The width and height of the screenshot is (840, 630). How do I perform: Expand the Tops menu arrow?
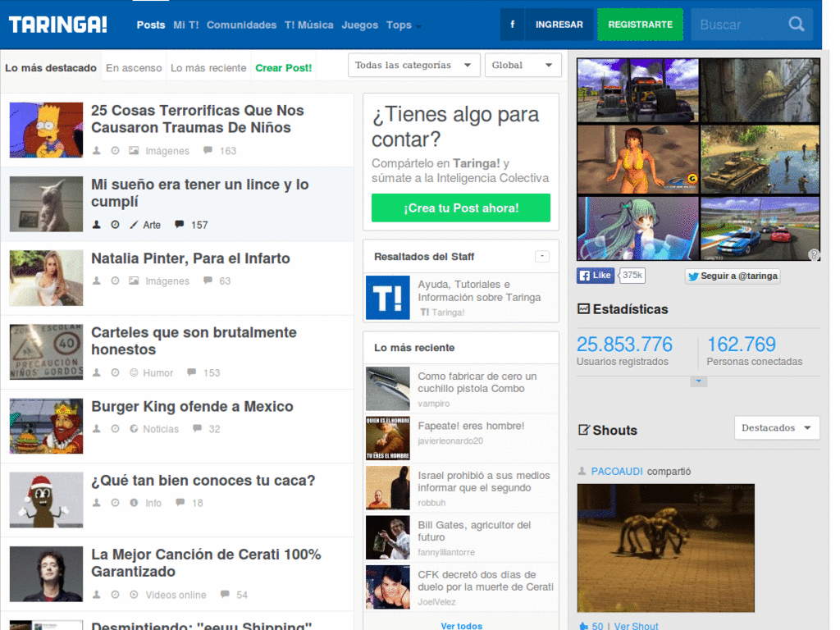[x=419, y=25]
